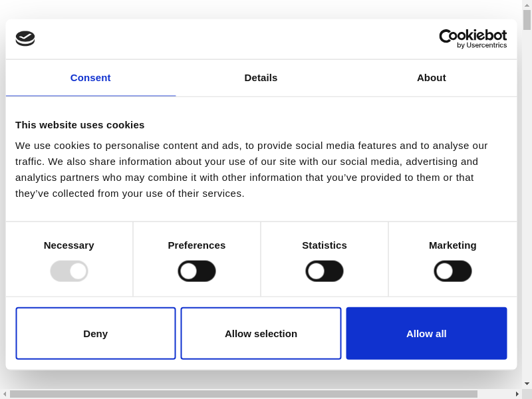Screen dimensions: 532x399
Task: Turn on the Statistics cookies switch
Action: point(325,271)
